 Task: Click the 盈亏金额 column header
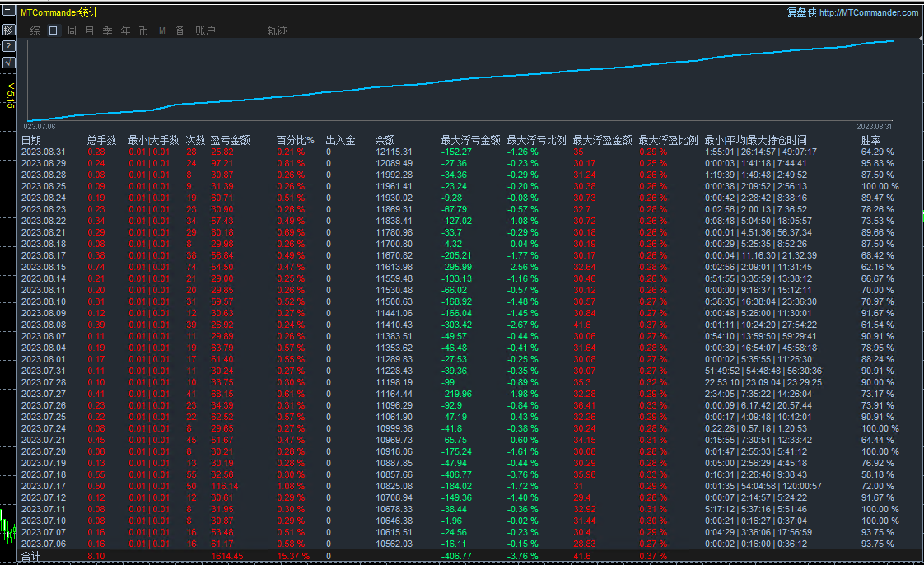tap(231, 140)
